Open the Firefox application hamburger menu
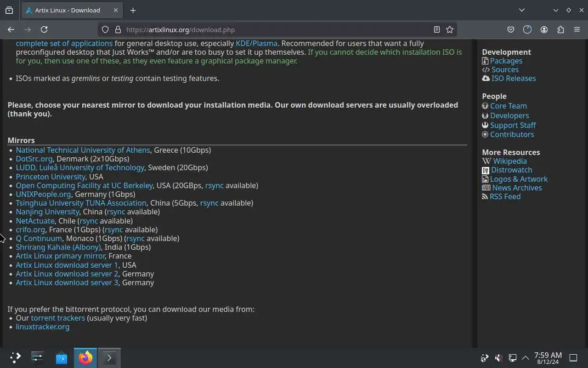Image resolution: width=588 pixels, height=368 pixels. [x=577, y=29]
